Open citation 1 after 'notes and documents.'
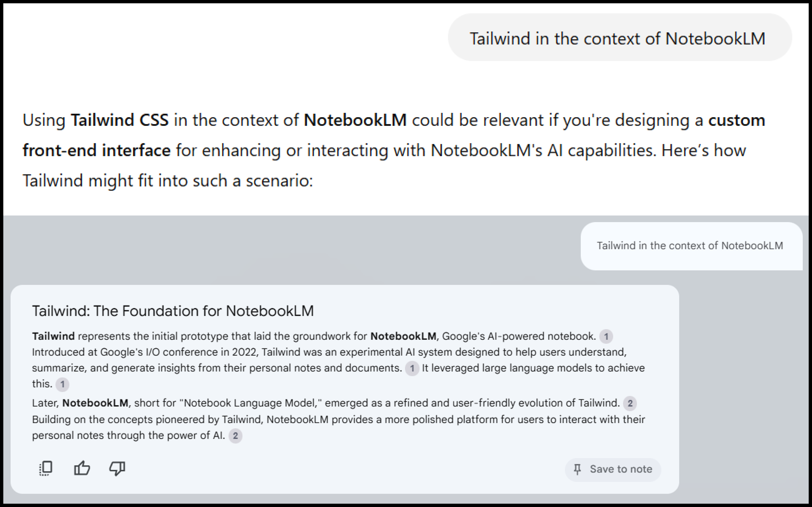 (x=412, y=369)
